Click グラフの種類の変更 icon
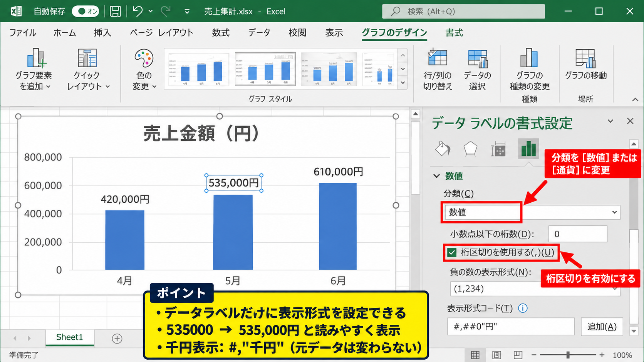This screenshot has width=644, height=362. (530, 69)
